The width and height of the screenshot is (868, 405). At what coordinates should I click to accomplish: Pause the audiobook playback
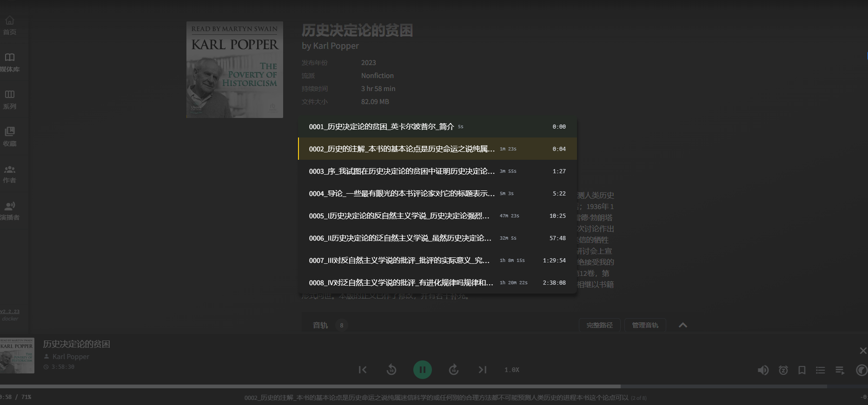pyautogui.click(x=422, y=370)
